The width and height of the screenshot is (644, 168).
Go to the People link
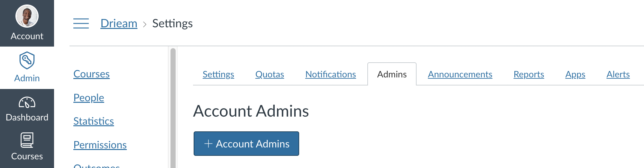pos(89,98)
